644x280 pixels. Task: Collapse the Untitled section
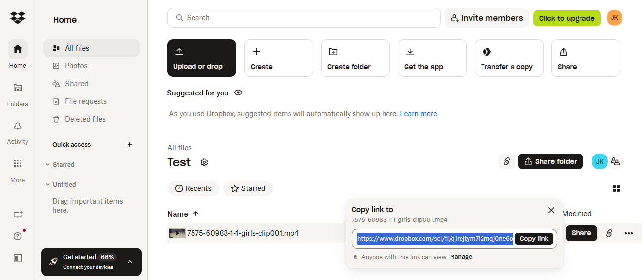[48, 185]
